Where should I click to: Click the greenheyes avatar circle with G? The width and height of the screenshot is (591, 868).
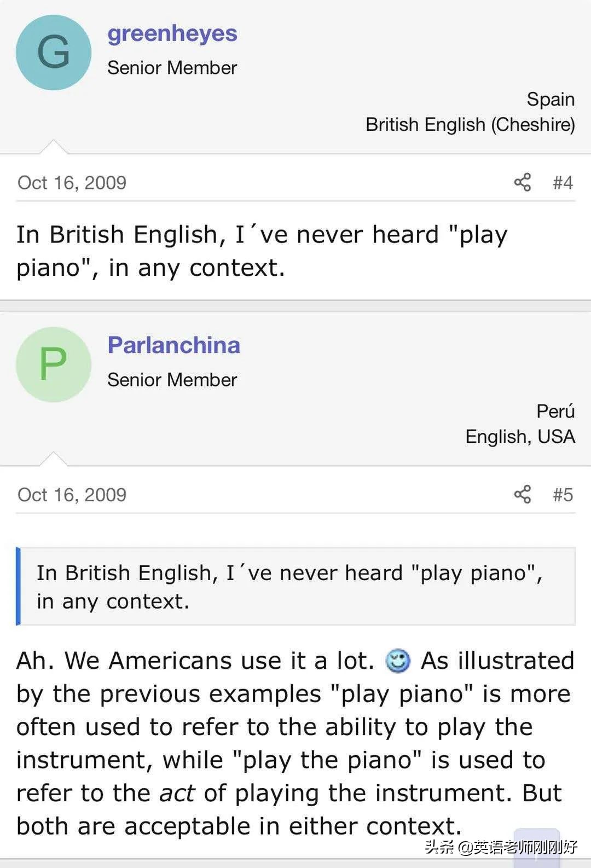point(54,53)
